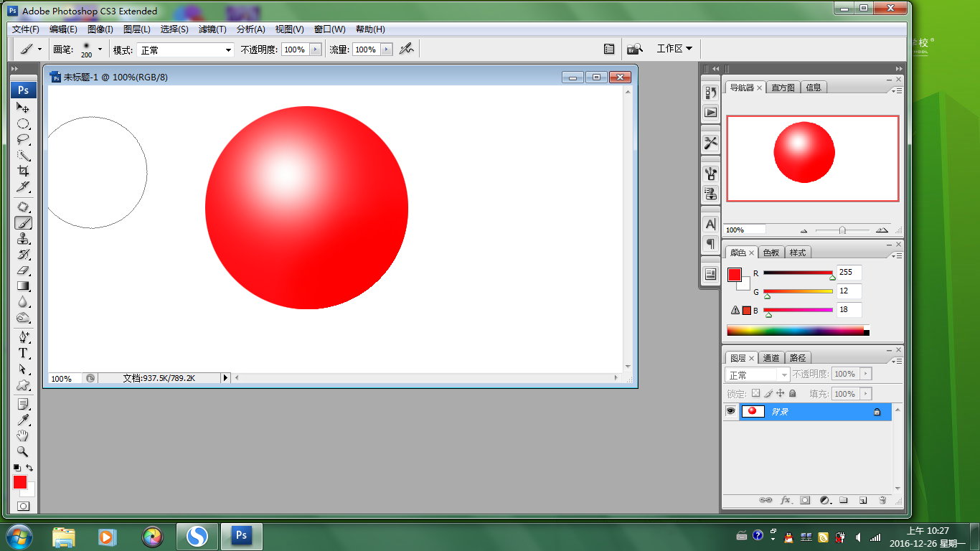980x551 pixels.
Task: Click the Windows Start button
Action: coord(18,536)
